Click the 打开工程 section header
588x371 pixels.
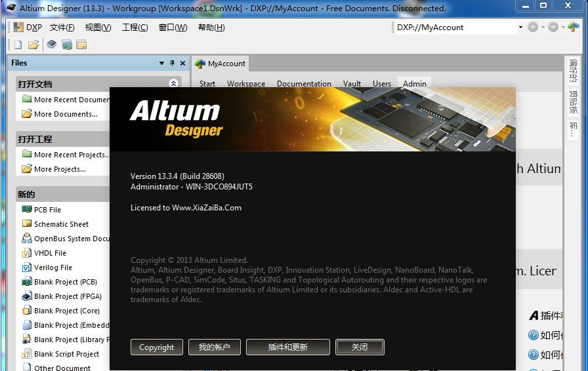pos(63,139)
